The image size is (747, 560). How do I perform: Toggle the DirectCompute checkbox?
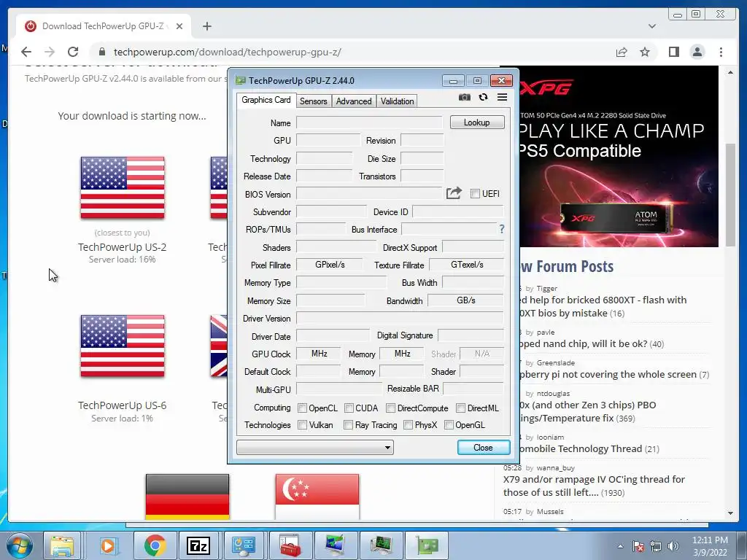point(391,408)
